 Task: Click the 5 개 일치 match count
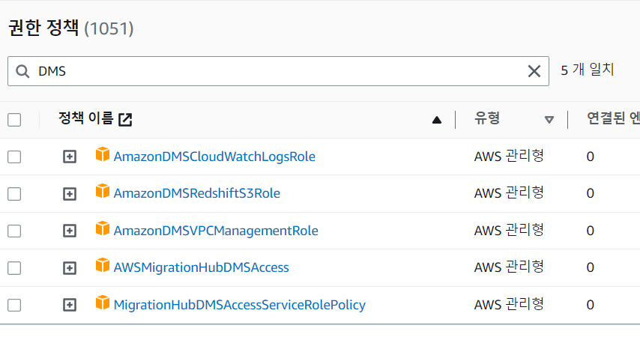pyautogui.click(x=588, y=70)
